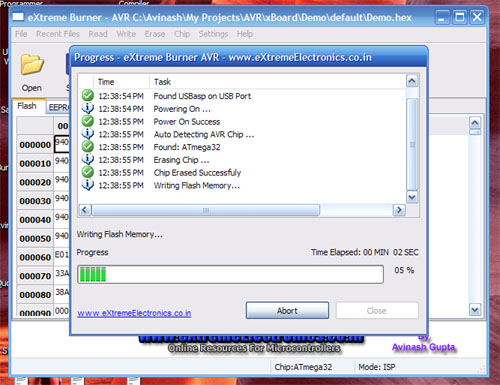Click the flash write progress bar

230,275
